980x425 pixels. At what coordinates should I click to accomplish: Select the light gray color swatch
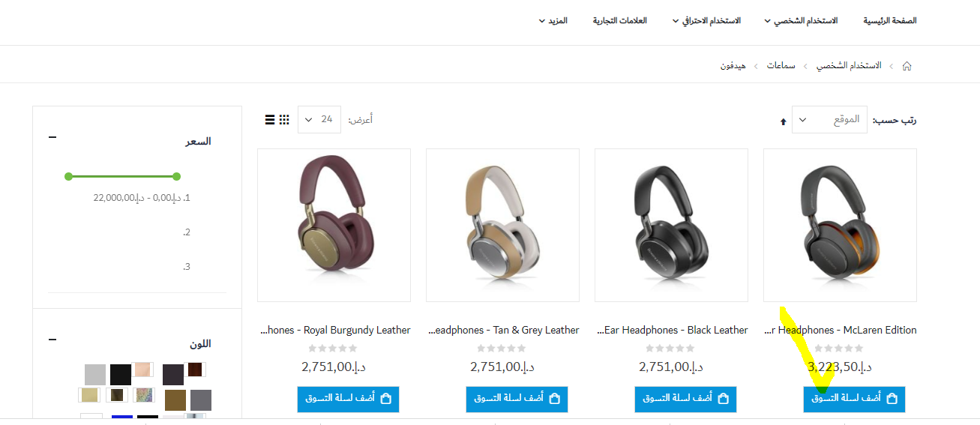(x=95, y=375)
